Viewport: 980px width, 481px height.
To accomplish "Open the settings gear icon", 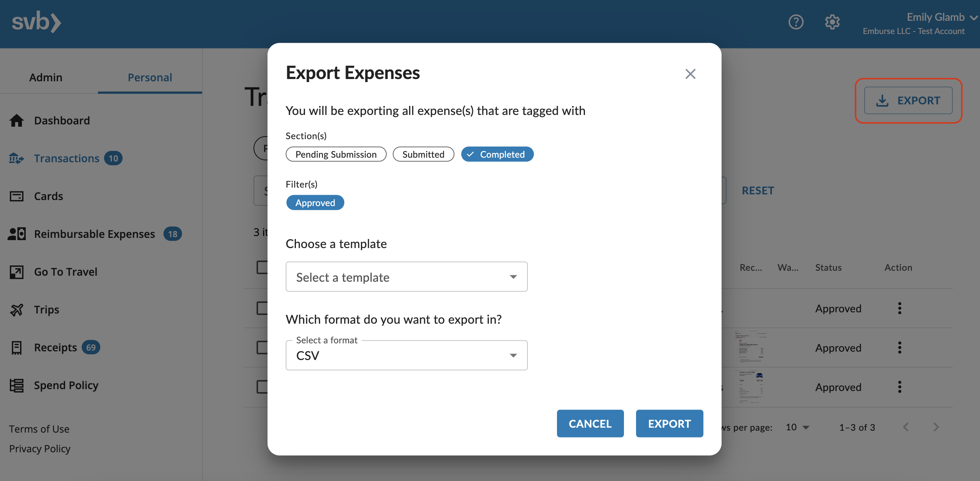I will point(832,22).
